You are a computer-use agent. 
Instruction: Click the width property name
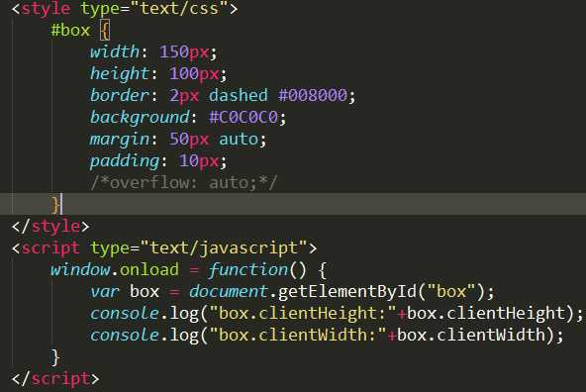[x=115, y=51]
